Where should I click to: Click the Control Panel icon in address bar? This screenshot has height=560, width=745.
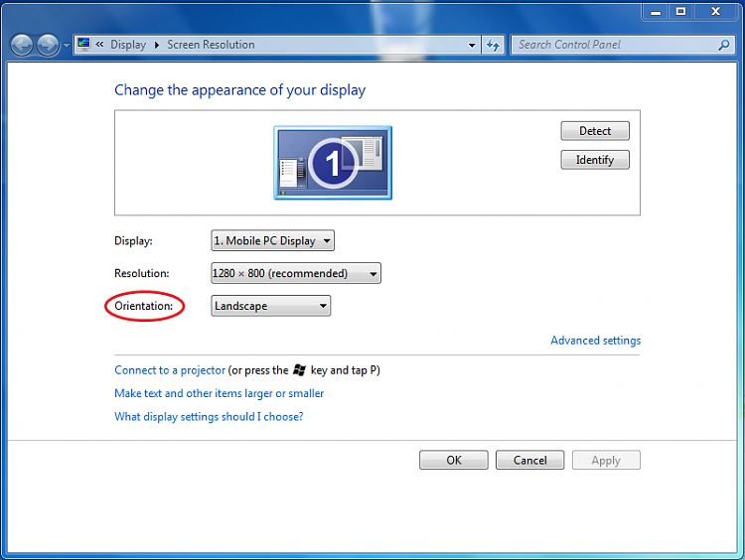(83, 44)
